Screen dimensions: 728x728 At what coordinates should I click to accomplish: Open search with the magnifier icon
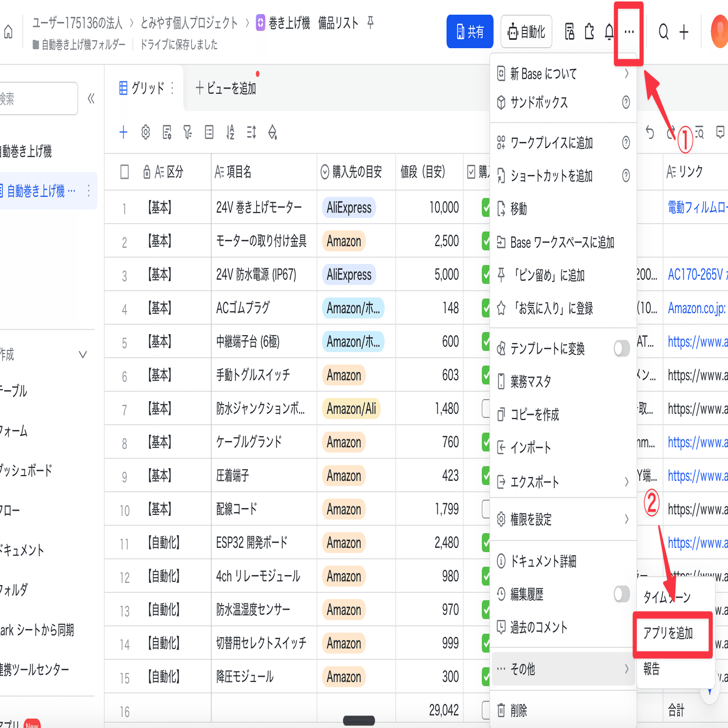click(663, 31)
